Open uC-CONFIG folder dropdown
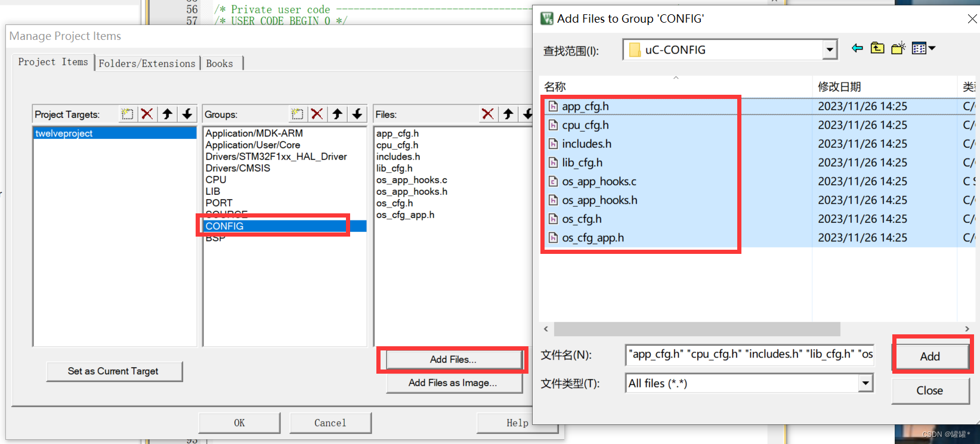 click(x=830, y=49)
